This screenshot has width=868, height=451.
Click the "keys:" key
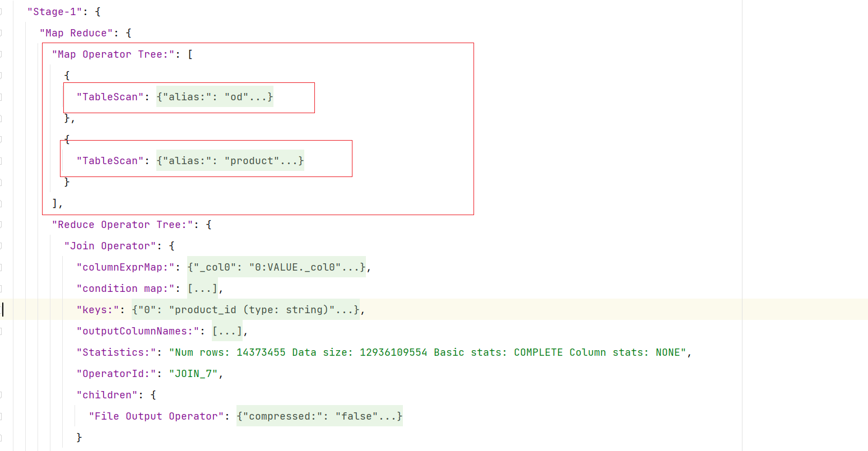tap(98, 310)
